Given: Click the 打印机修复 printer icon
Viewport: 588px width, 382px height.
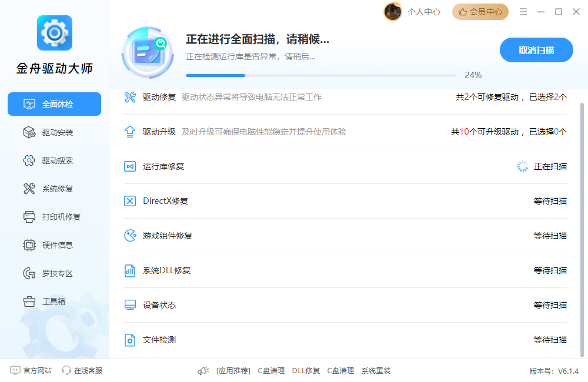Looking at the screenshot, I should coord(29,217).
